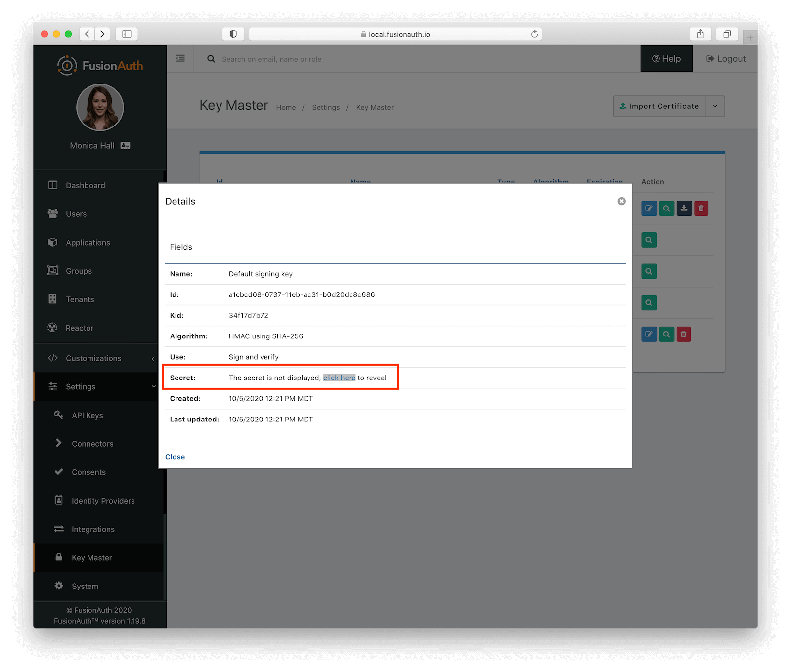Click the Dashboard icon in sidebar
Viewport: 791px width, 672px height.
click(53, 185)
